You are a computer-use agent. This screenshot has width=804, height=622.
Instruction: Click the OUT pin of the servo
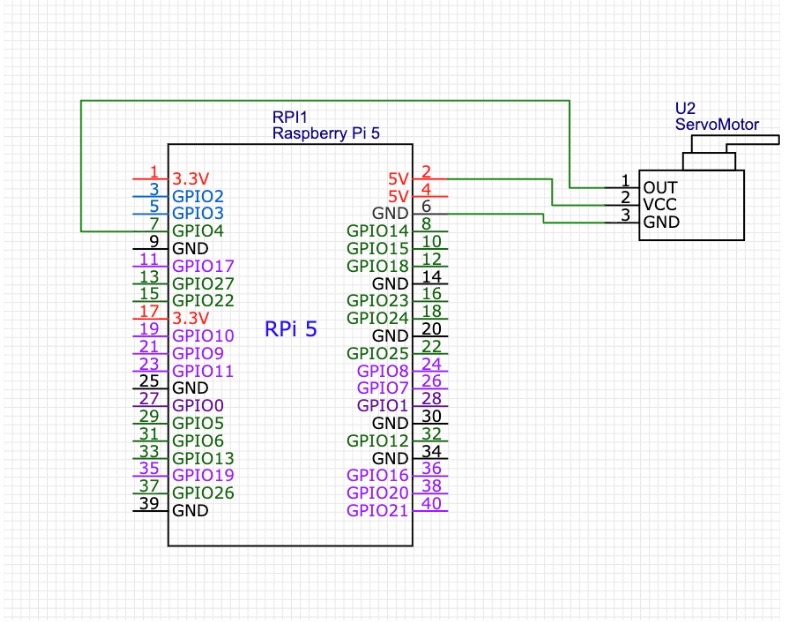tap(661, 187)
